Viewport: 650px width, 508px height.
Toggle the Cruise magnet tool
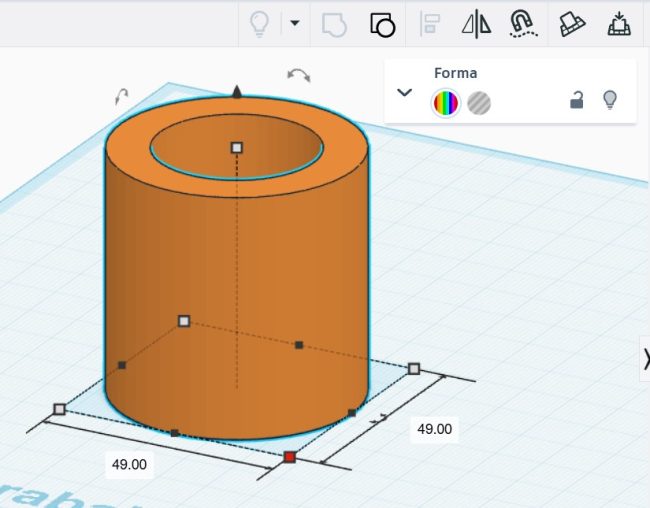(522, 24)
